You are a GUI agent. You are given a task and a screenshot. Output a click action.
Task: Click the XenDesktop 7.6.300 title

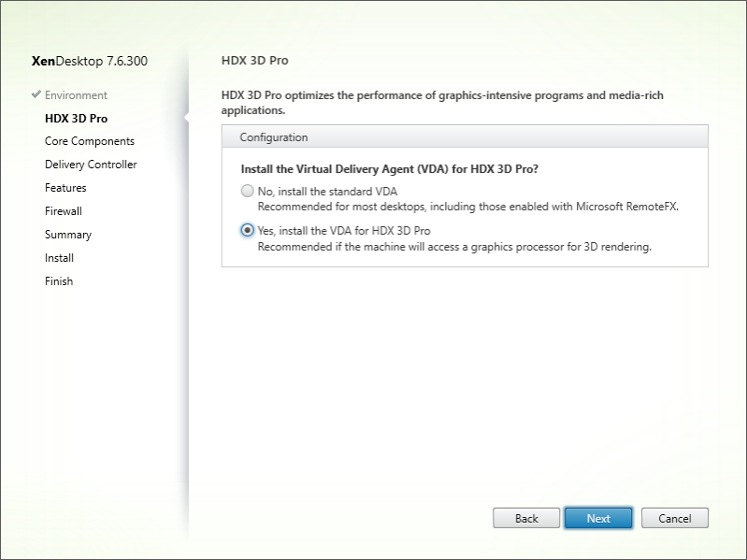(89, 62)
